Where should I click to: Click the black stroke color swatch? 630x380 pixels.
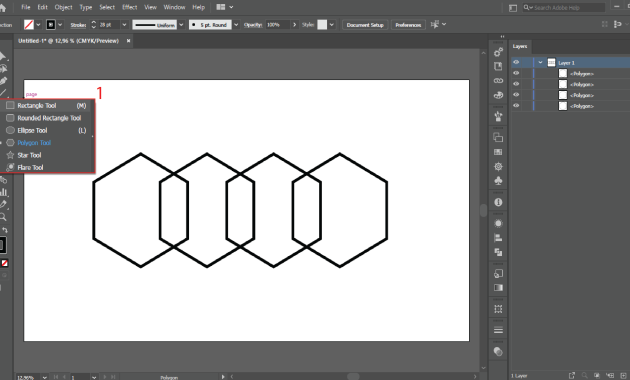pyautogui.click(x=51, y=25)
